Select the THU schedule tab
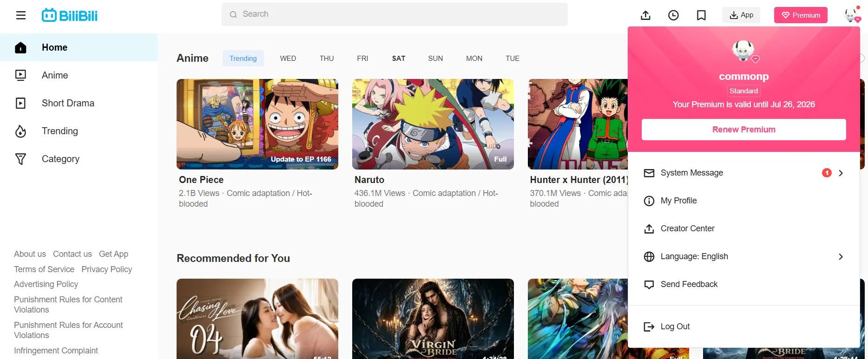Screen dimensions: 868x359 point(327,58)
